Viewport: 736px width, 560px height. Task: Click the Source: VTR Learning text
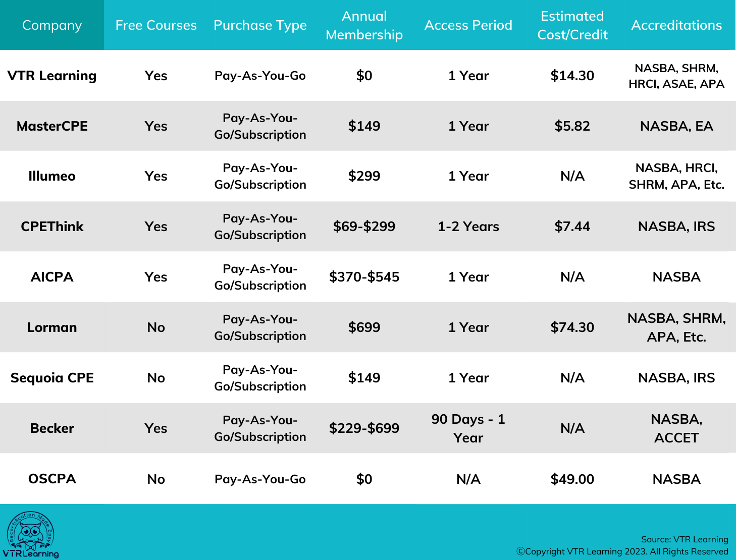[x=685, y=539]
